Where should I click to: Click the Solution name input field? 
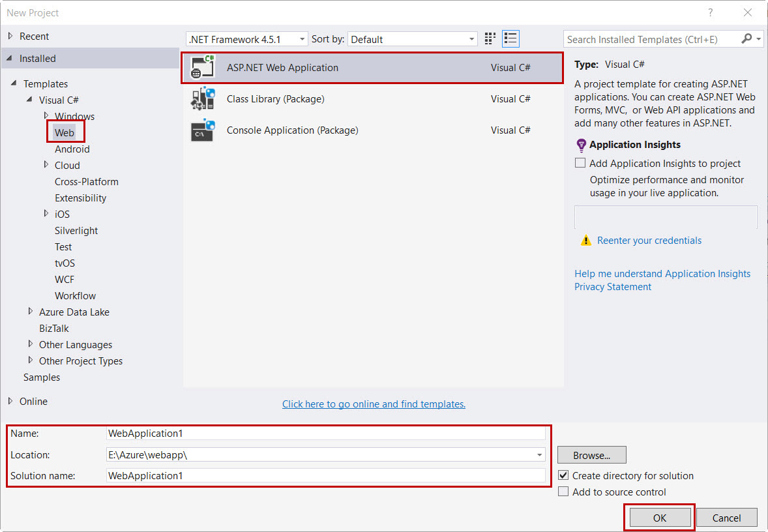click(326, 476)
